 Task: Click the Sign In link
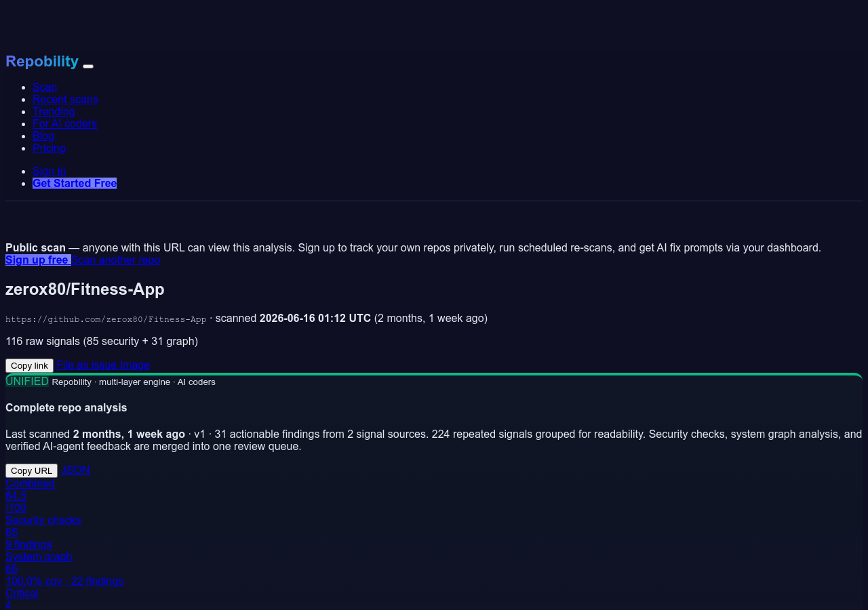click(x=50, y=171)
